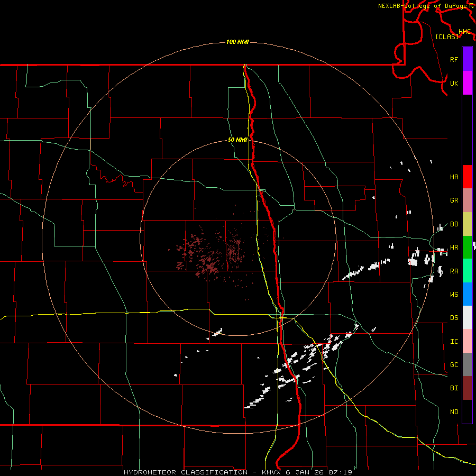Screen dimensions: 476x476
Task: Click the GC gray legend swatch
Action: (x=467, y=364)
